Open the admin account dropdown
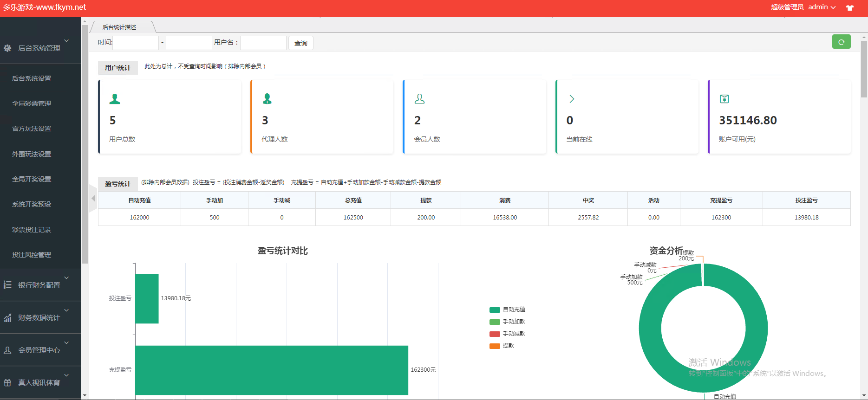 pyautogui.click(x=822, y=7)
